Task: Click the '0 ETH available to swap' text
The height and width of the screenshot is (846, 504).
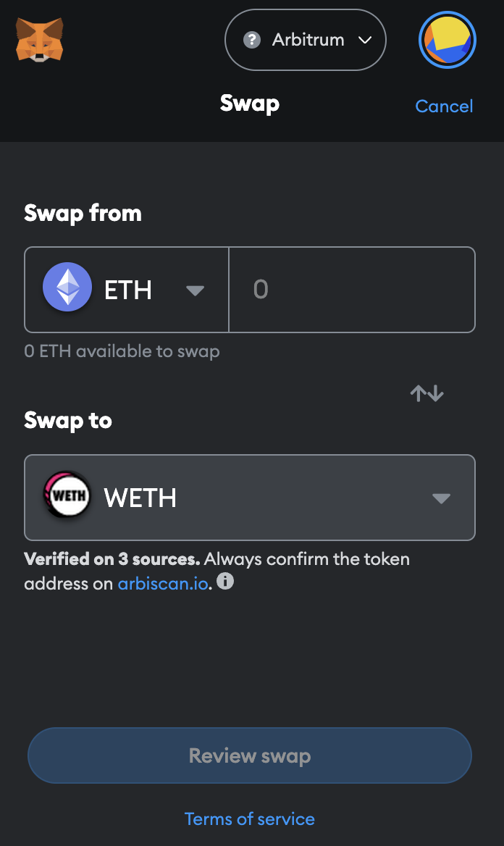Action: tap(122, 352)
